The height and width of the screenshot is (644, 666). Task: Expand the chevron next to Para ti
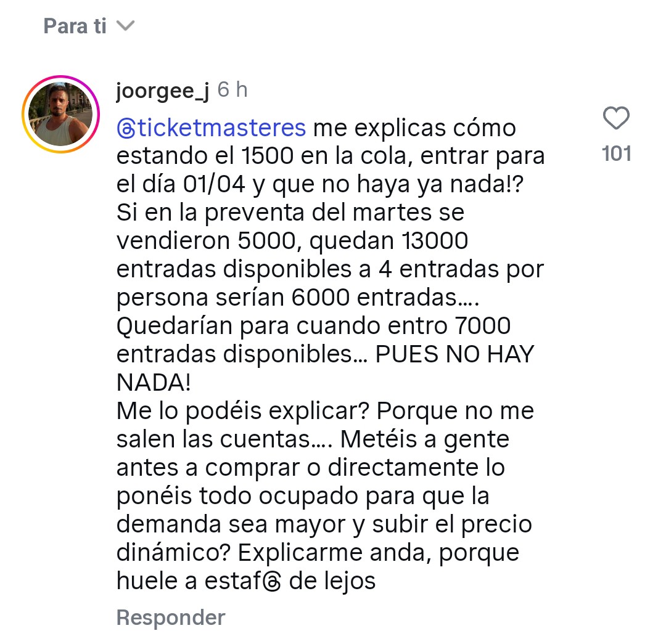[x=125, y=26]
